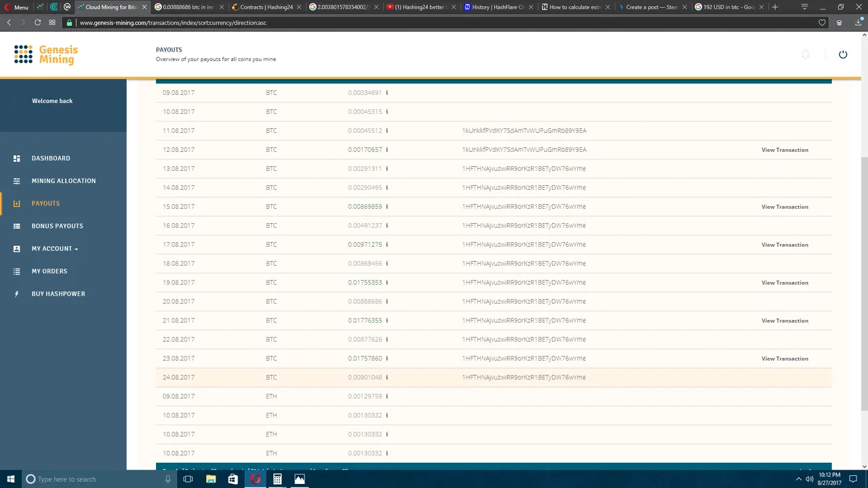Screen dimensions: 868x488
Task: Click info icon next to 0.00129759
Action: (x=387, y=396)
